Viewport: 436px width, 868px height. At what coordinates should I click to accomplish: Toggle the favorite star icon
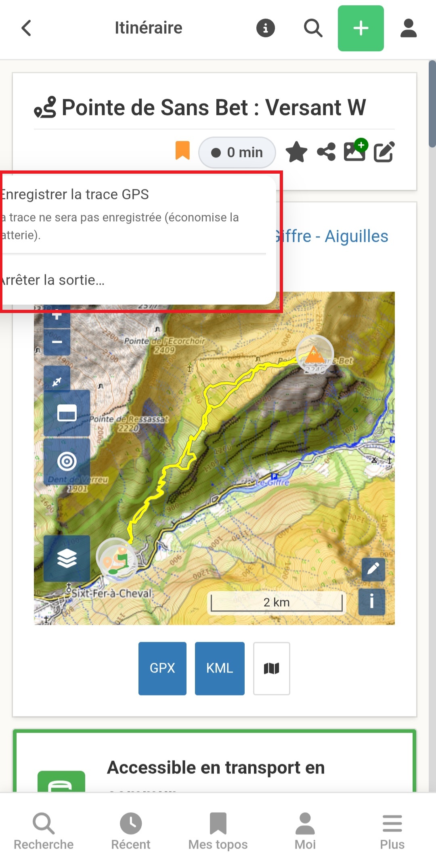click(x=296, y=152)
